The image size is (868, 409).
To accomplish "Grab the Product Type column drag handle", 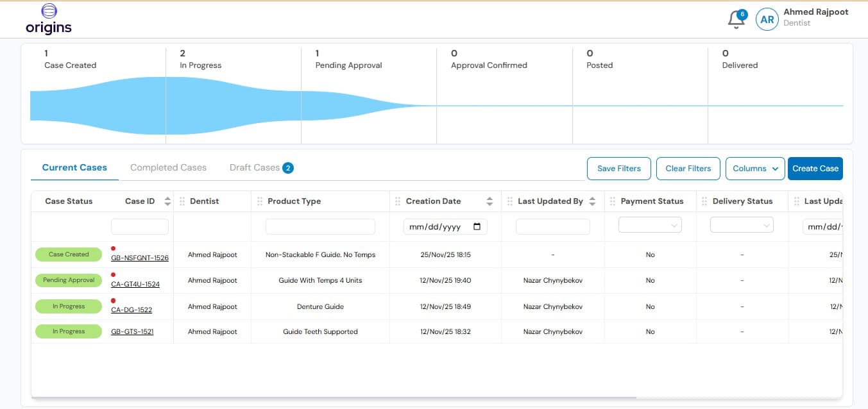I will 260,201.
